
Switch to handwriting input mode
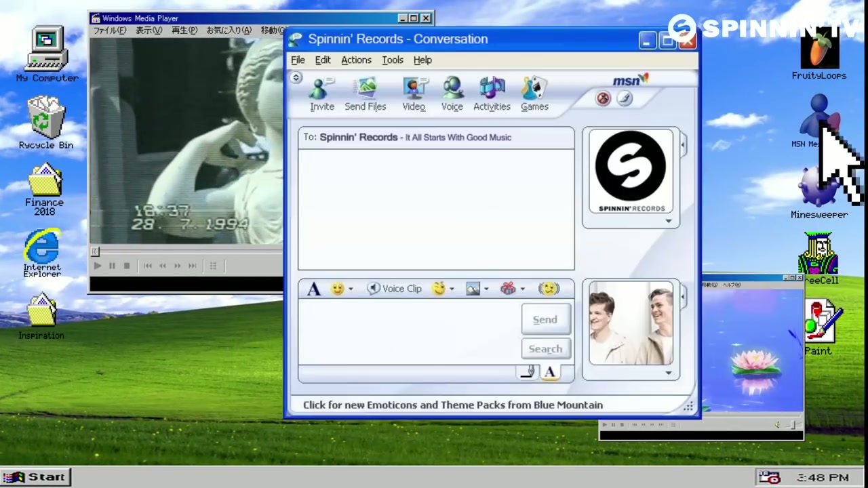tap(528, 372)
